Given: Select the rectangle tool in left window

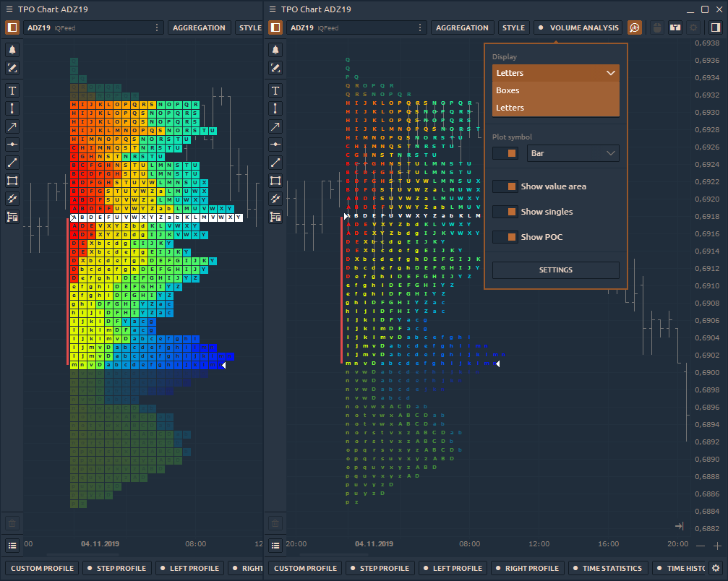Looking at the screenshot, I should coord(12,181).
